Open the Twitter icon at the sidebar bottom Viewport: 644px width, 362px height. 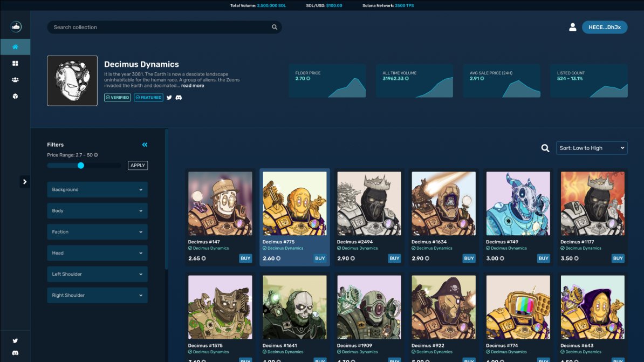pos(15,340)
